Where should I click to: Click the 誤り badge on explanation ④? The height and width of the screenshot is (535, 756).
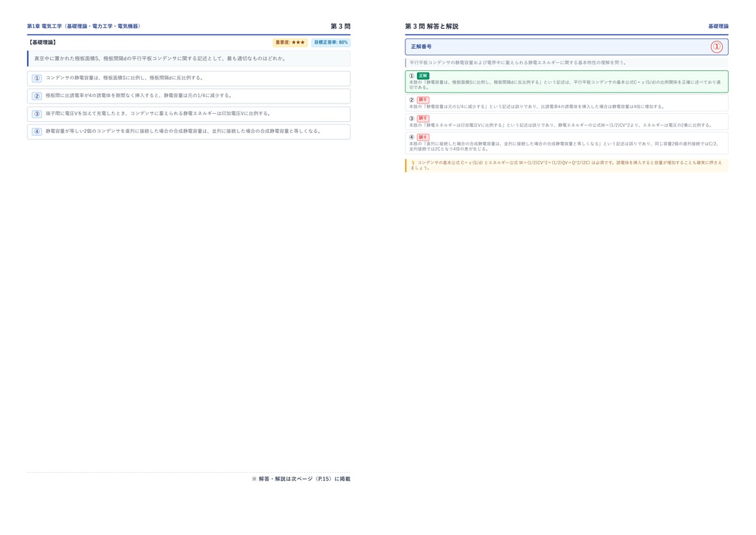[423, 137]
